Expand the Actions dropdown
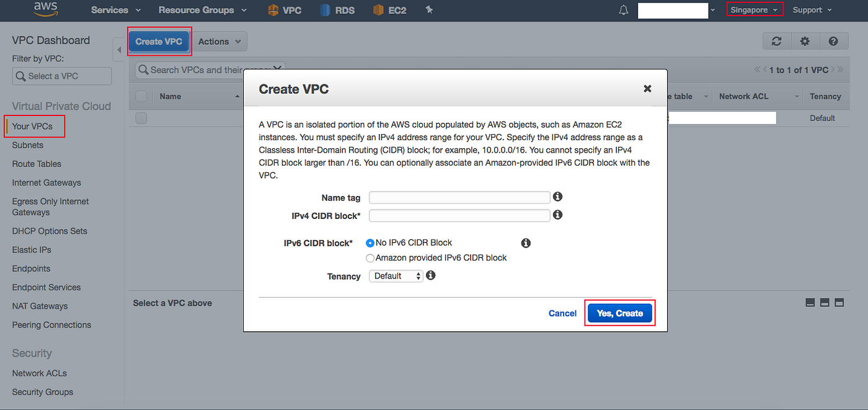Viewport: 868px width, 410px height. pyautogui.click(x=219, y=41)
